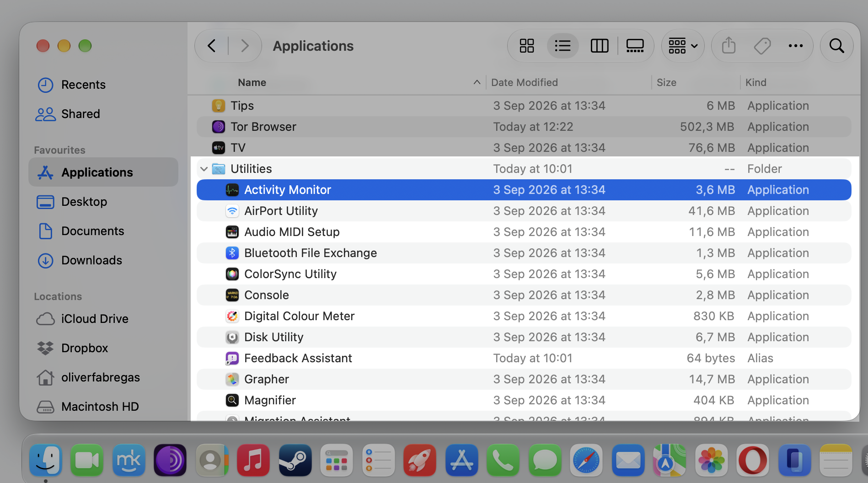The height and width of the screenshot is (483, 868).
Task: Open Finder from the Dock
Action: 46,460
